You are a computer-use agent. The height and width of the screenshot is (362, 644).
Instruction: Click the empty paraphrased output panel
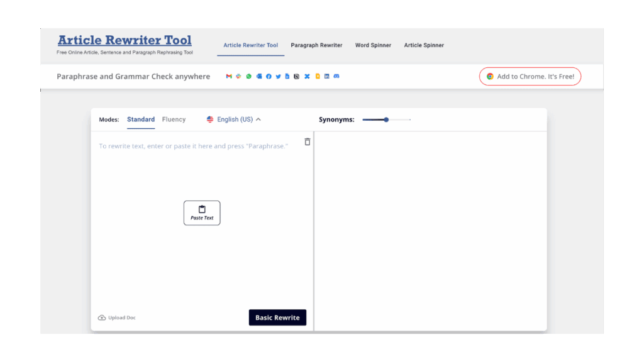point(430,231)
